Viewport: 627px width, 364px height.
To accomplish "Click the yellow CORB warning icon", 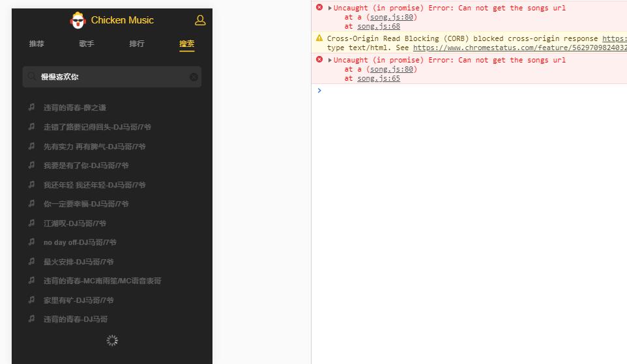I will point(319,38).
